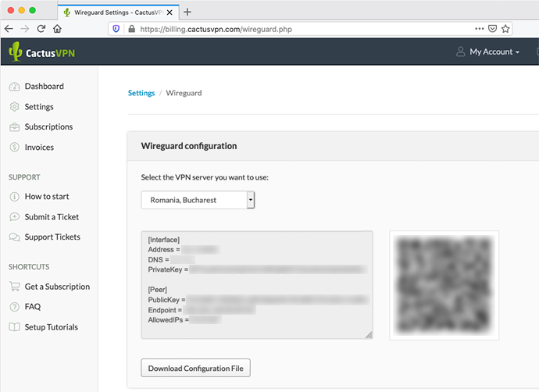The image size is (539, 392).
Task: Click the Endpoint line in the config
Action: tap(202, 310)
